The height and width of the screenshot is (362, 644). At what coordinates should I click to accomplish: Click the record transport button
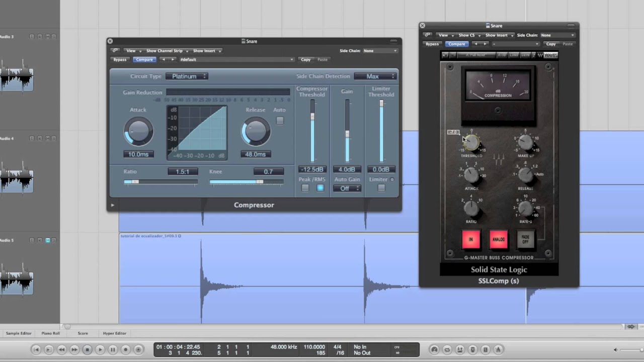pos(126,349)
